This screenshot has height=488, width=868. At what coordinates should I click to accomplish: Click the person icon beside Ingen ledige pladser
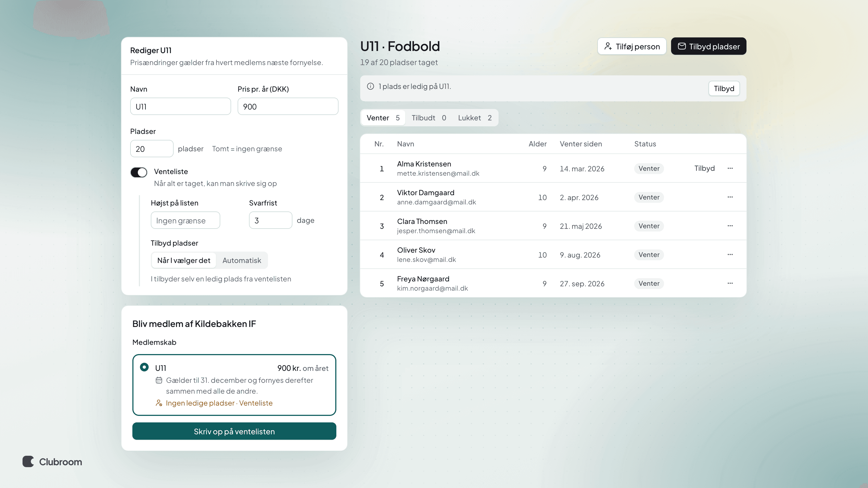coord(159,403)
